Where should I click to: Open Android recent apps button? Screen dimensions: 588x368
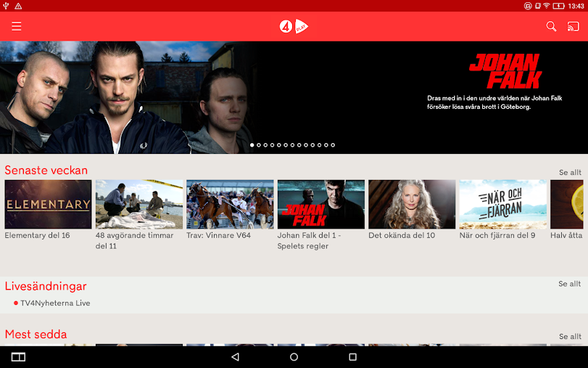pos(352,356)
